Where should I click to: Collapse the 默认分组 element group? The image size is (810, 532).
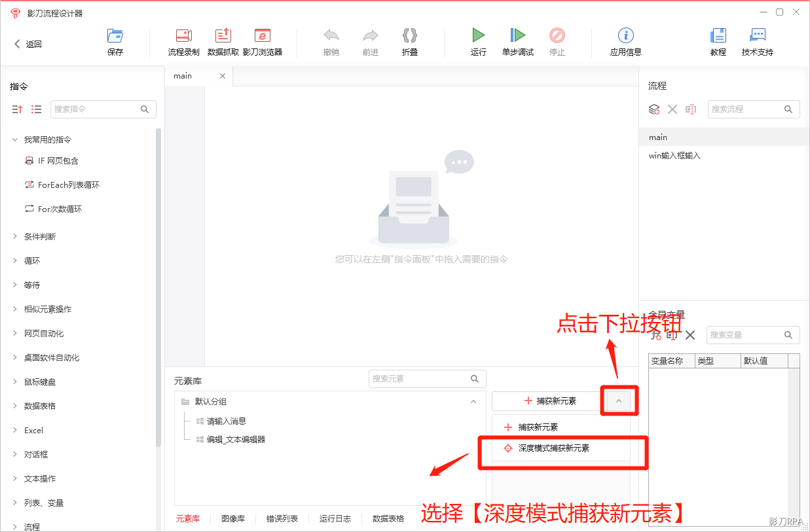[473, 402]
